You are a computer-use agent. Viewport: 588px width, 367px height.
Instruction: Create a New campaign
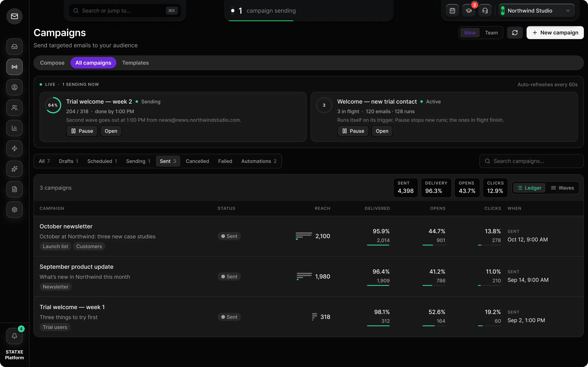[x=555, y=33]
